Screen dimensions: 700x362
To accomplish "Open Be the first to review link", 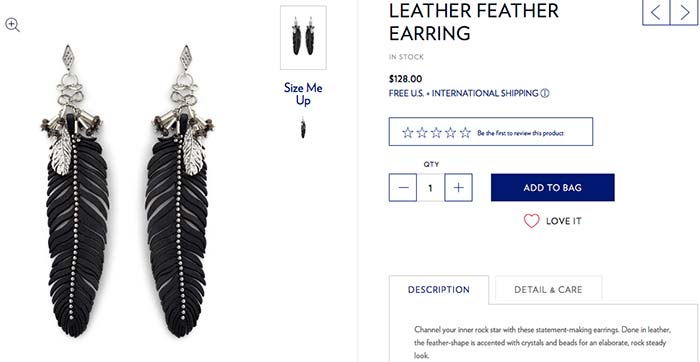I will 520,133.
